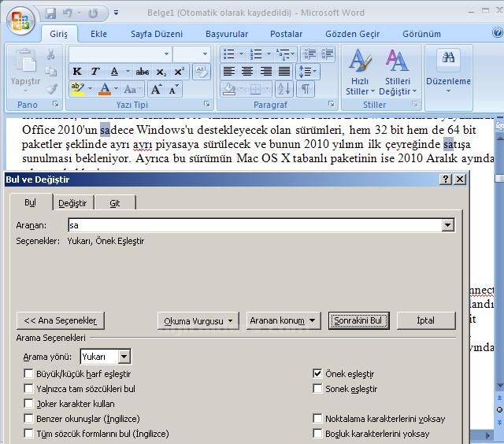Clear formatting with eraser icon
The height and width of the screenshot is (444, 504).
(202, 72)
